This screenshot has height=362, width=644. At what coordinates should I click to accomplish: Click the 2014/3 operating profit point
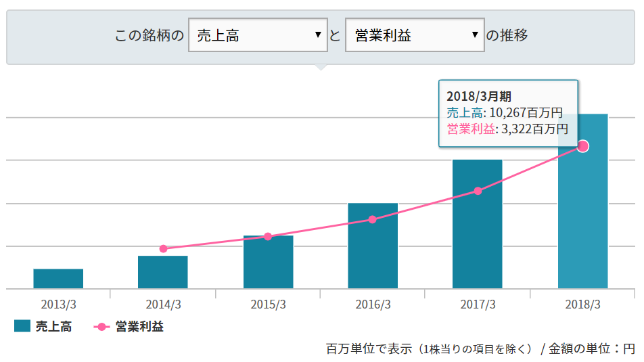163,249
